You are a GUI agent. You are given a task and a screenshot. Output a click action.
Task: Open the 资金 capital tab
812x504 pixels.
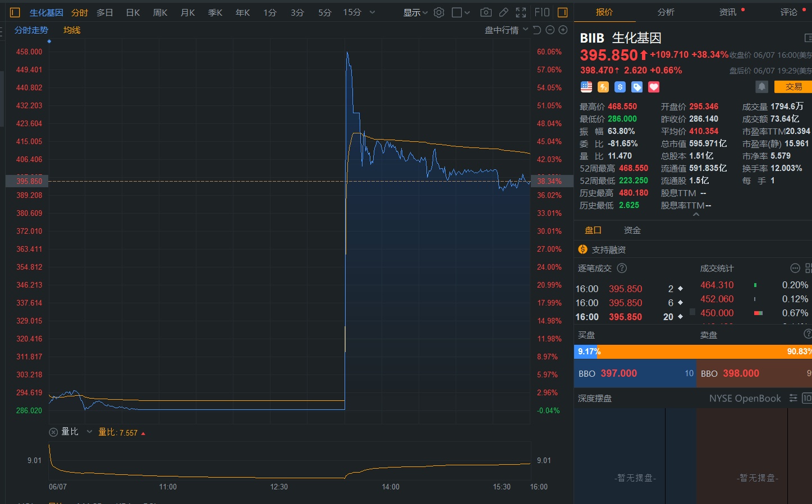click(x=632, y=230)
